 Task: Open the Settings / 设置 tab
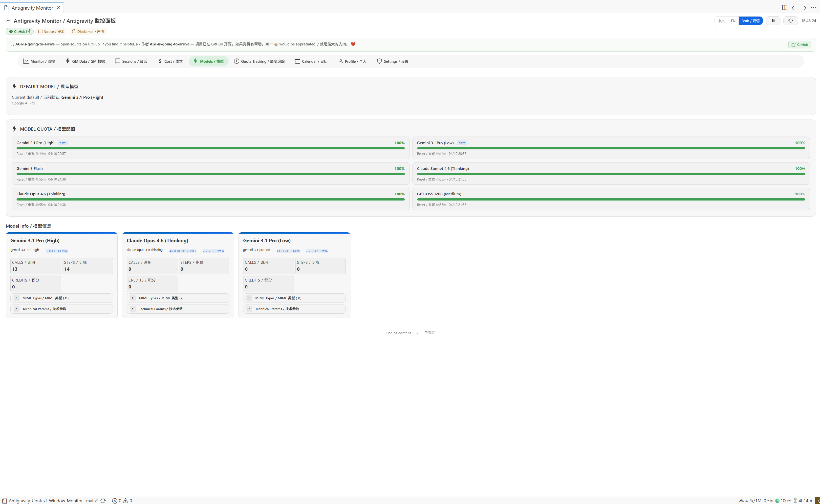point(392,61)
